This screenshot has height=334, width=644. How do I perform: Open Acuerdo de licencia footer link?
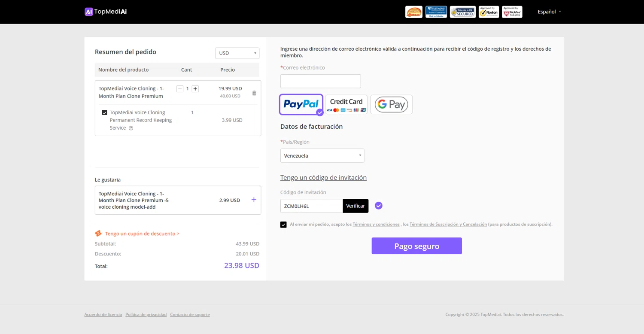[103, 315]
